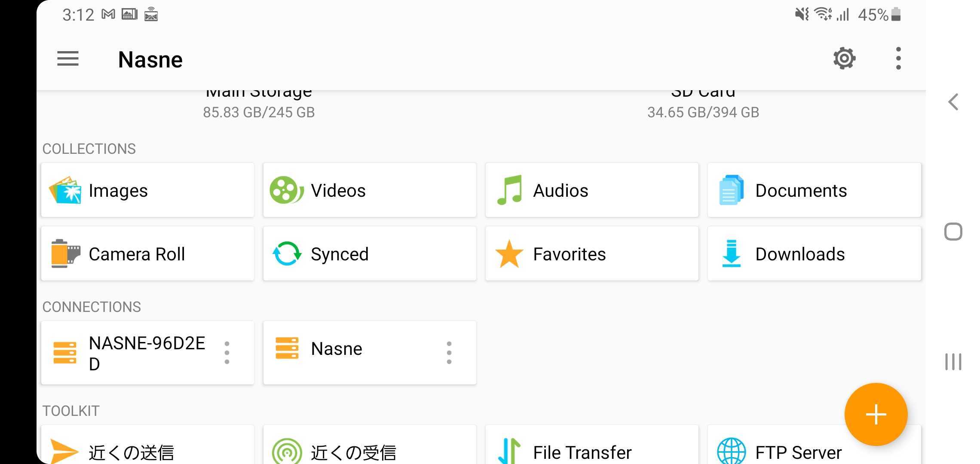The image size is (980, 464).
Task: Tap the Android recent apps button
Action: 953,362
